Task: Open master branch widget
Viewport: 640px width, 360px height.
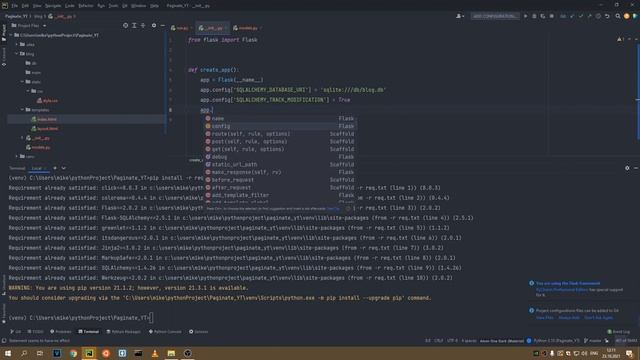Action: (592, 340)
